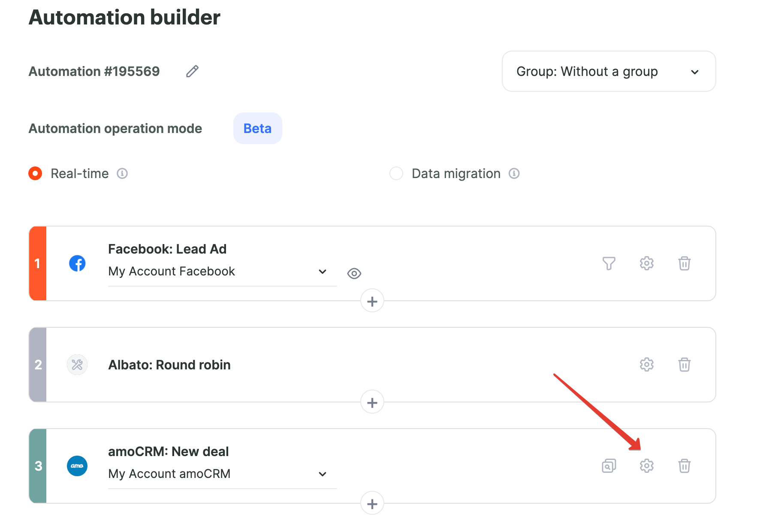Click the Beta badge
This screenshot has width=766, height=532.
pos(257,128)
